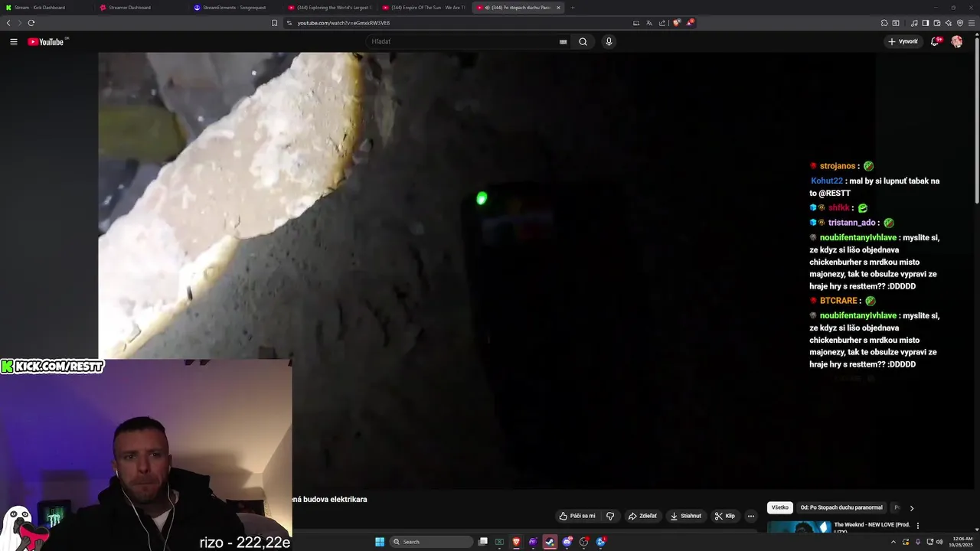980x551 pixels.
Task: Click the Windows taskbar Search box
Action: coord(431,542)
